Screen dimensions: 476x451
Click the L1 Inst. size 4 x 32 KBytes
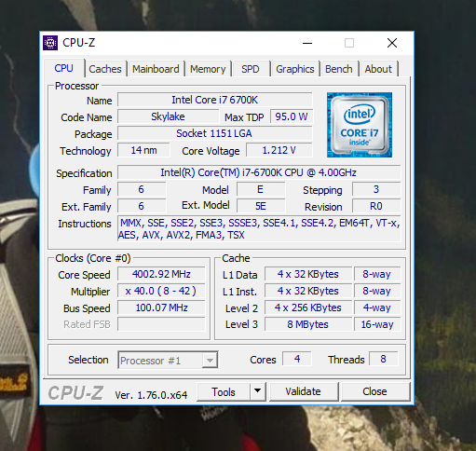(308, 291)
